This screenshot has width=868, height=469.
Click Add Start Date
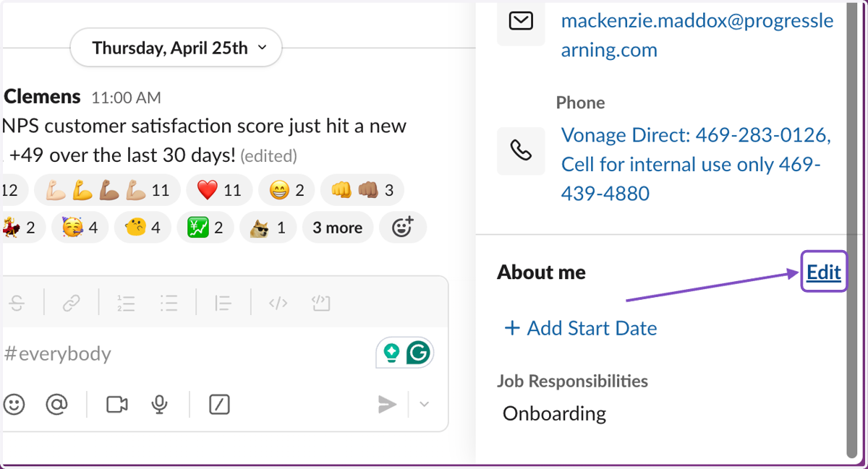pos(580,328)
